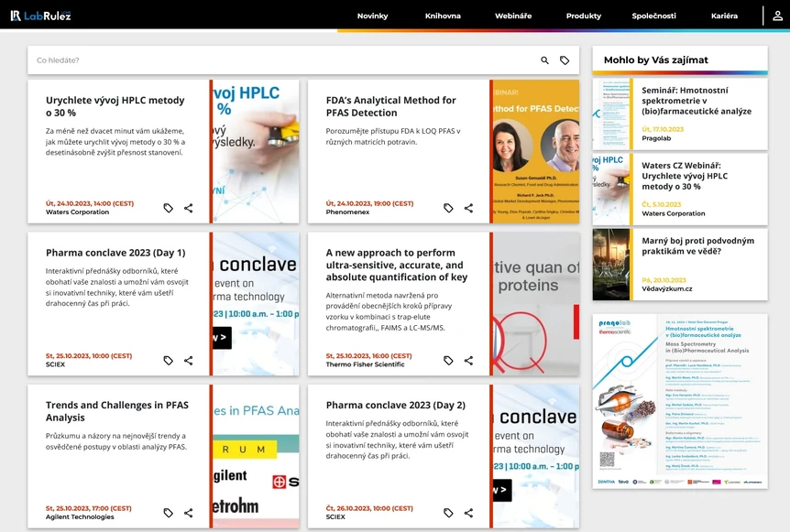Open 'Pharma conclave 2023 (Day 1)' title
Screen dimensions: 790x532
115,253
